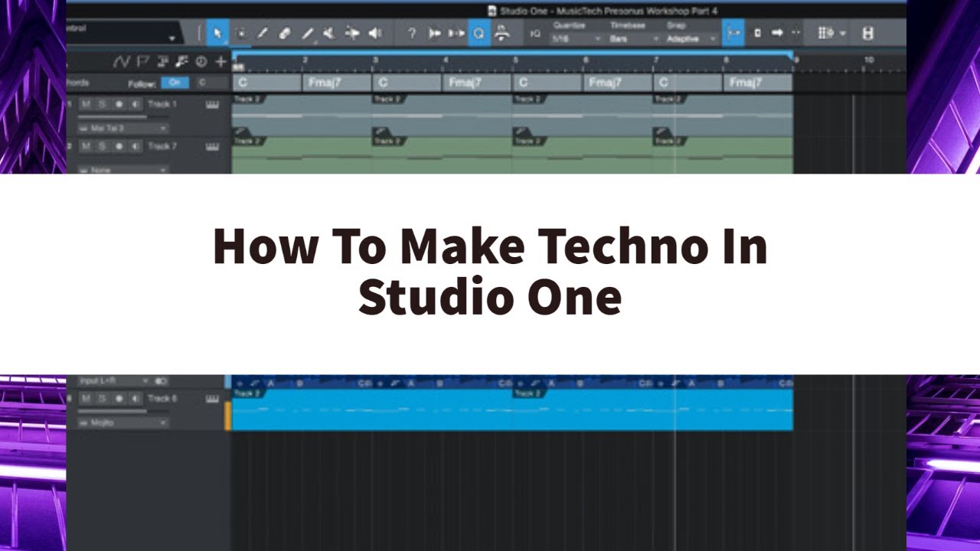Select the Bend tool
Viewport: 980px width, 551px height.
coord(351,33)
